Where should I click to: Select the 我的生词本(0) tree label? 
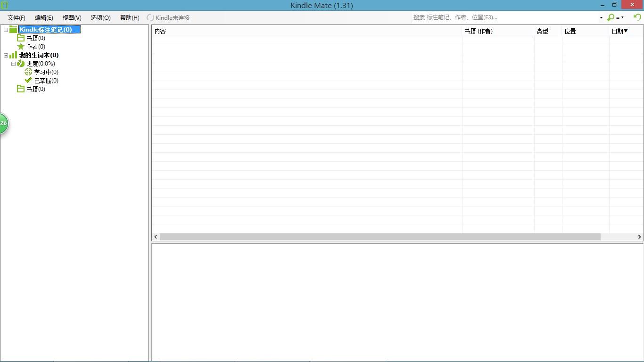pyautogui.click(x=39, y=55)
